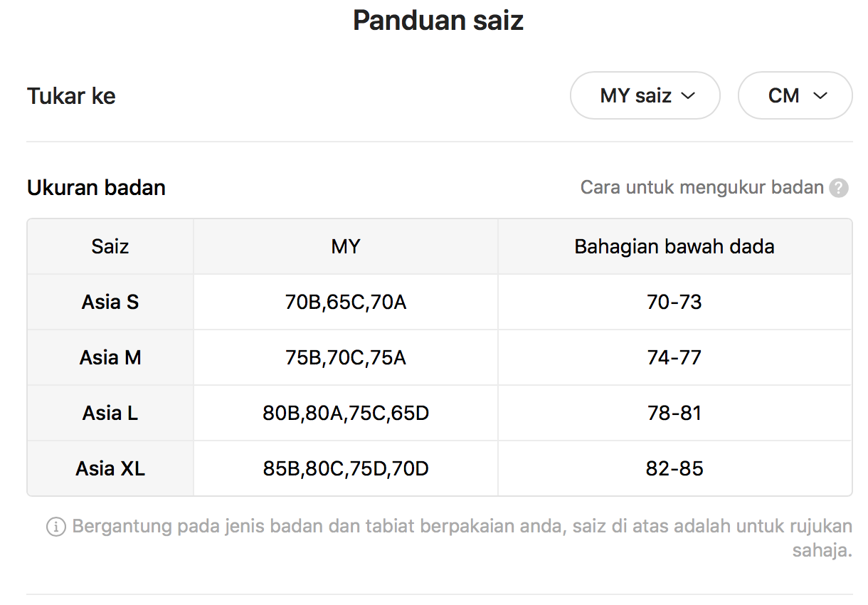
Task: Select the Asia XL row label
Action: [x=110, y=468]
